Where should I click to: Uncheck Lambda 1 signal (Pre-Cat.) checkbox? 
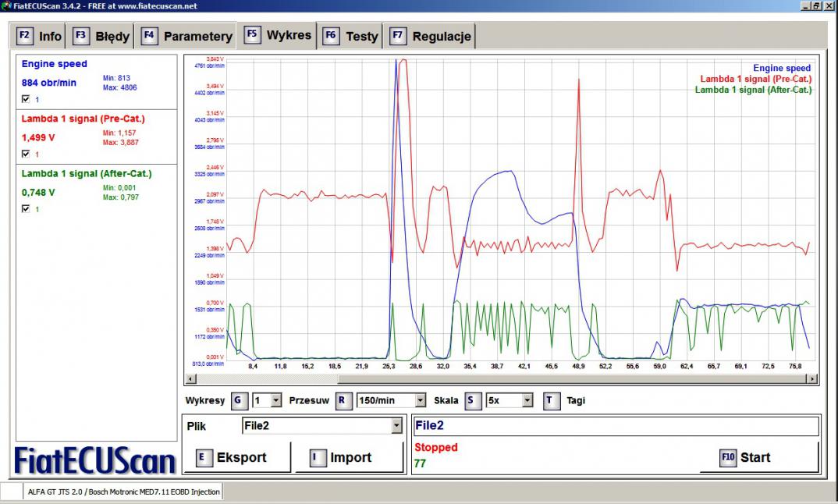click(26, 154)
